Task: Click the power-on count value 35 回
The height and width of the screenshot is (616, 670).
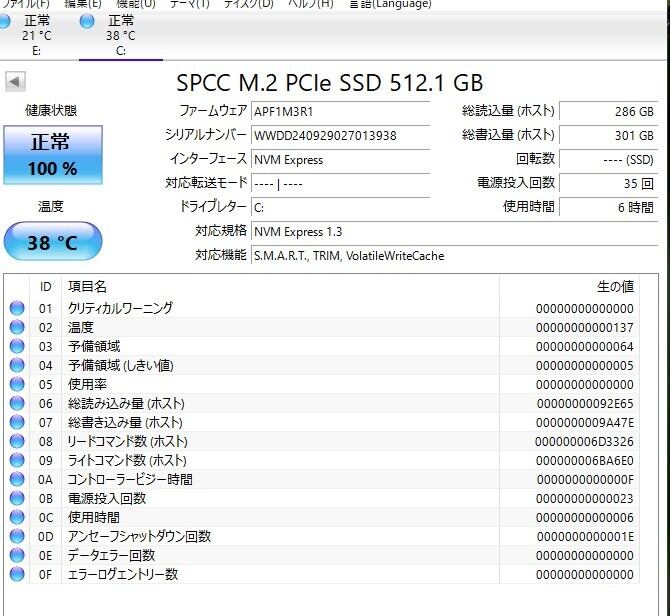Action: (x=608, y=184)
